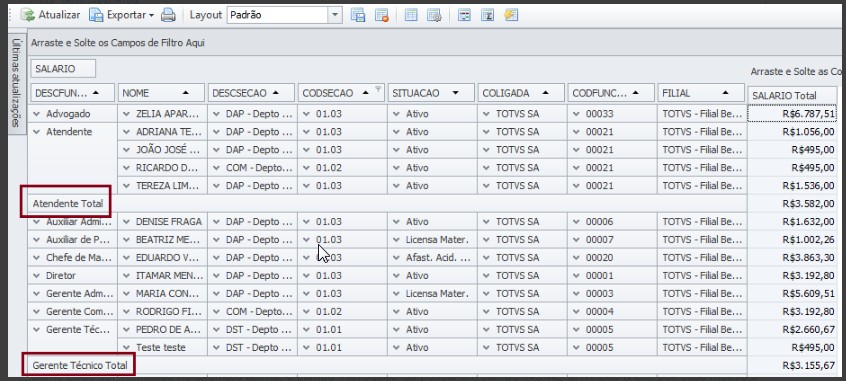Sort by the DESCFUN column header

73,93
